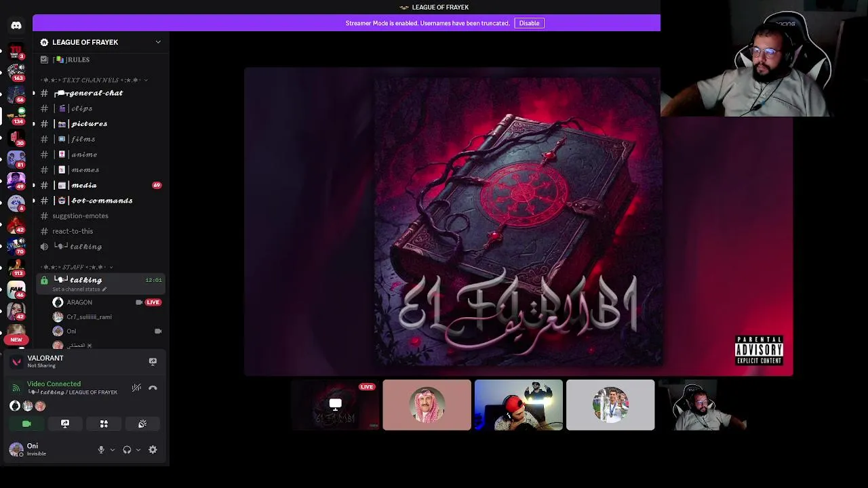Click VALORANT game icon in activity panel
The width and height of the screenshot is (868, 488).
[16, 362]
